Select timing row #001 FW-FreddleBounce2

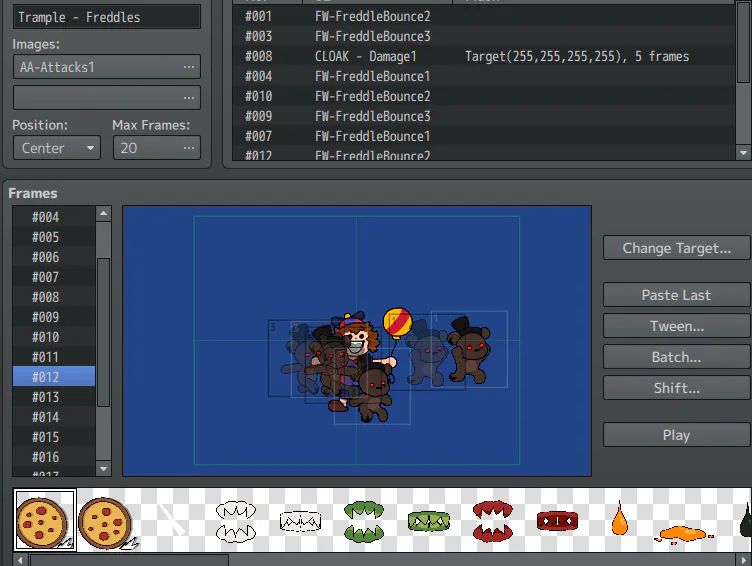click(x=483, y=16)
